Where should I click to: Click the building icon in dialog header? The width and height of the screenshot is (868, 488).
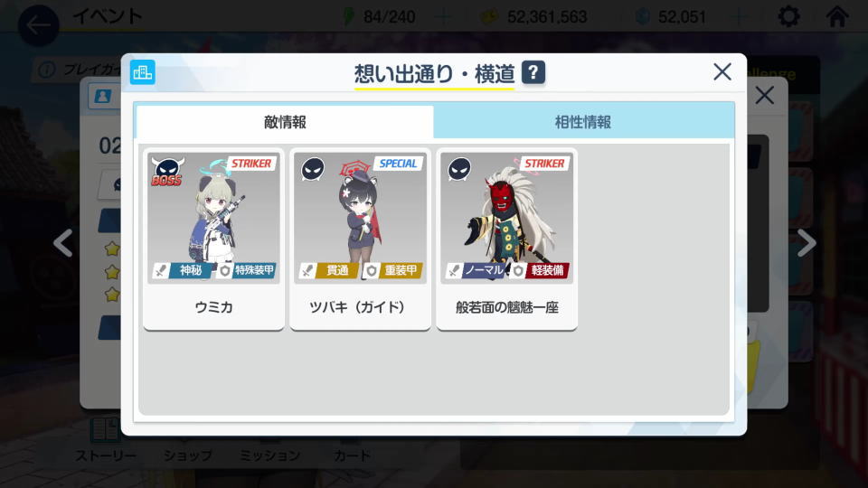(x=143, y=72)
